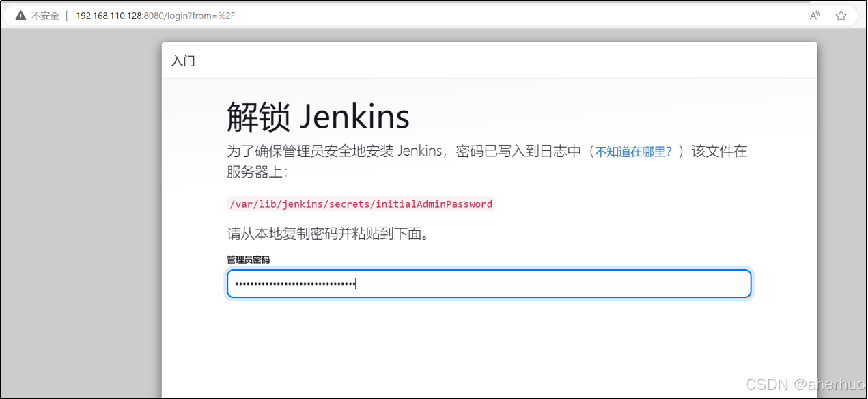Screen dimensions: 868x399
Task: Open the 不知道在哪里? help link
Action: [634, 152]
